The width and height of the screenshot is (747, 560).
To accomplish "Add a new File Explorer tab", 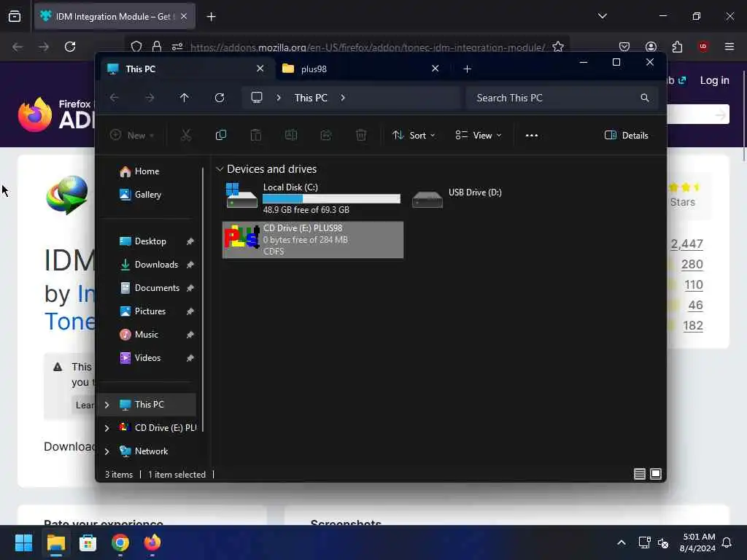I will click(468, 69).
